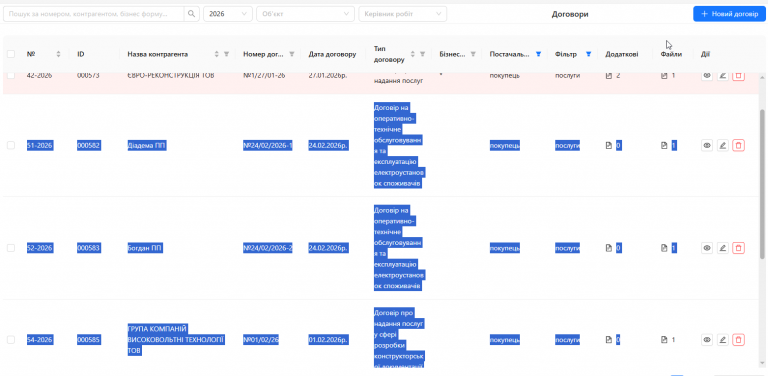This screenshot has width=768, height=376.
Task: Edit contract 52-2026 with the pencil icon
Action: click(x=722, y=248)
